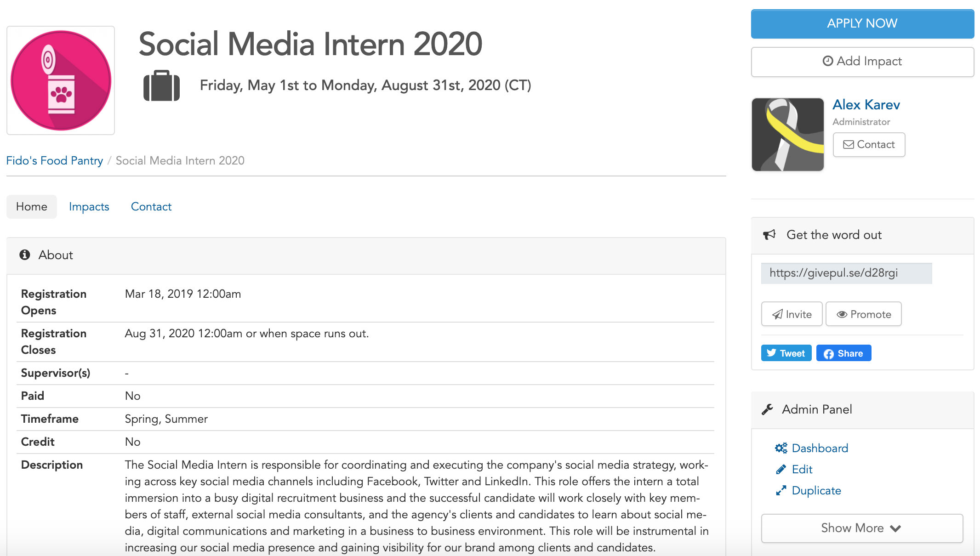Screen dimensions: 980x556
Task: Switch to the Impacts tab
Action: (x=89, y=207)
